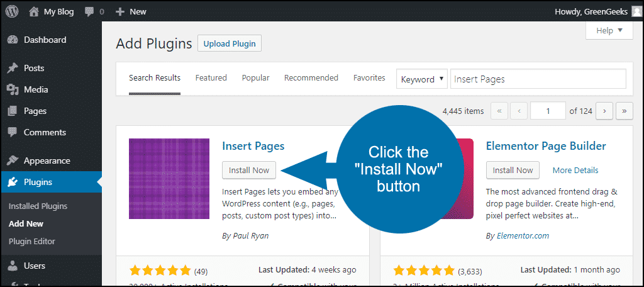Click Insert Pages star rating
The width and height of the screenshot is (644, 287).
click(160, 271)
